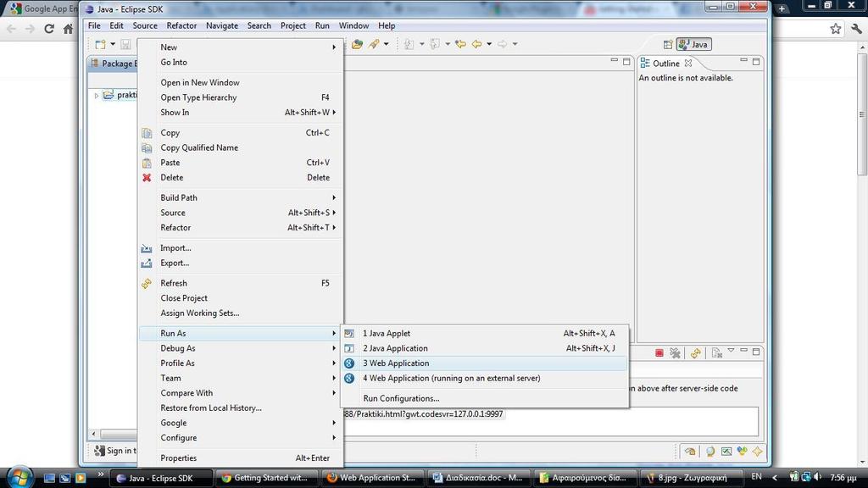
Task: Open the Project menu
Action: click(292, 25)
